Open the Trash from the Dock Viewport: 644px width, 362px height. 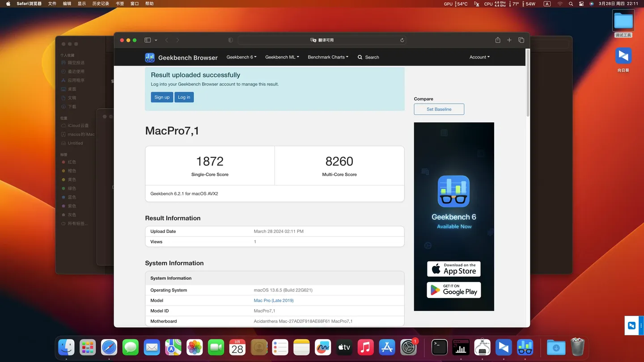click(x=578, y=347)
